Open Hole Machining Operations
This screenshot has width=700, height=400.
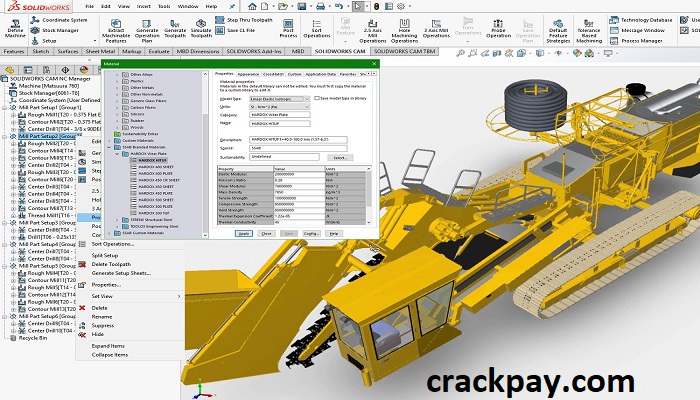tap(404, 31)
